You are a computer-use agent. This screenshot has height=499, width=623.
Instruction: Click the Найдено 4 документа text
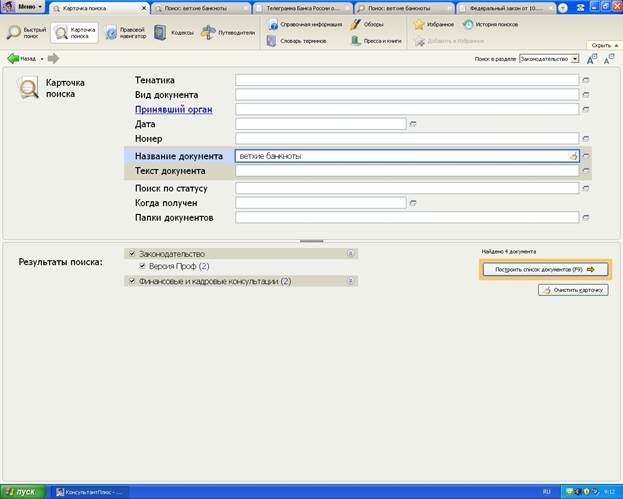pyautogui.click(x=509, y=251)
